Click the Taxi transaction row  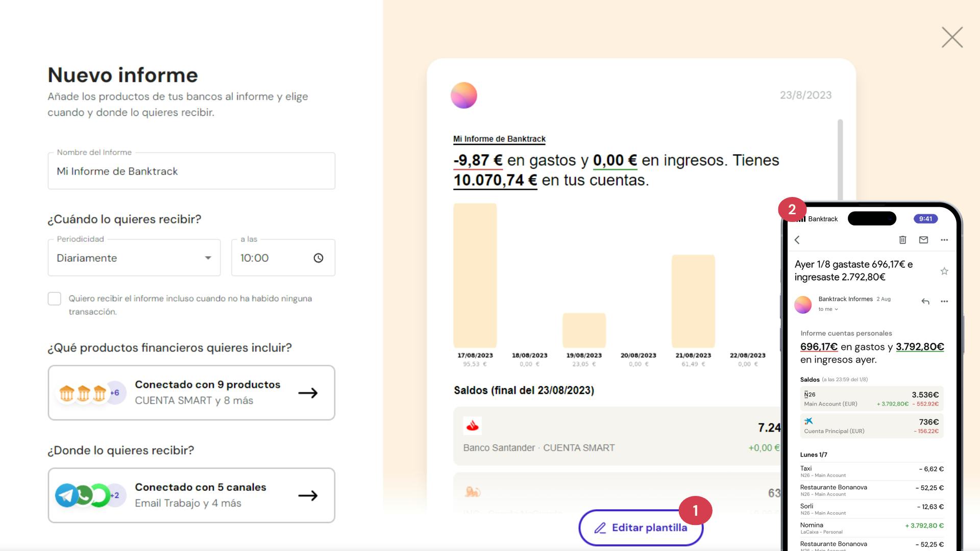(x=872, y=471)
